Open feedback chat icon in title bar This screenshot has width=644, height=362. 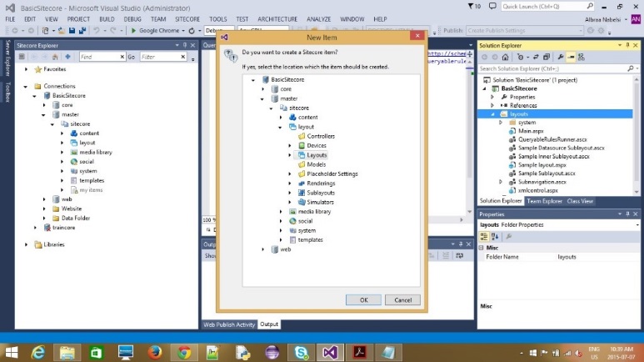(x=492, y=6)
